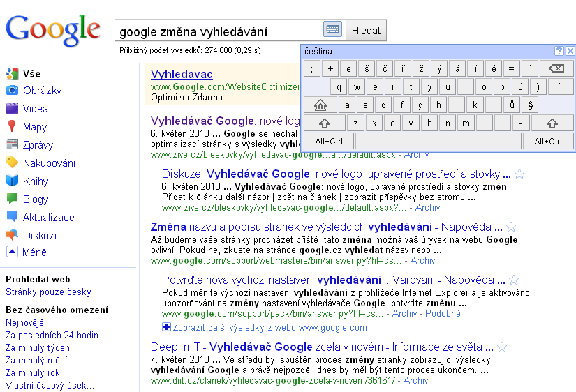Click the Zprávy newspaper icon

point(12,144)
